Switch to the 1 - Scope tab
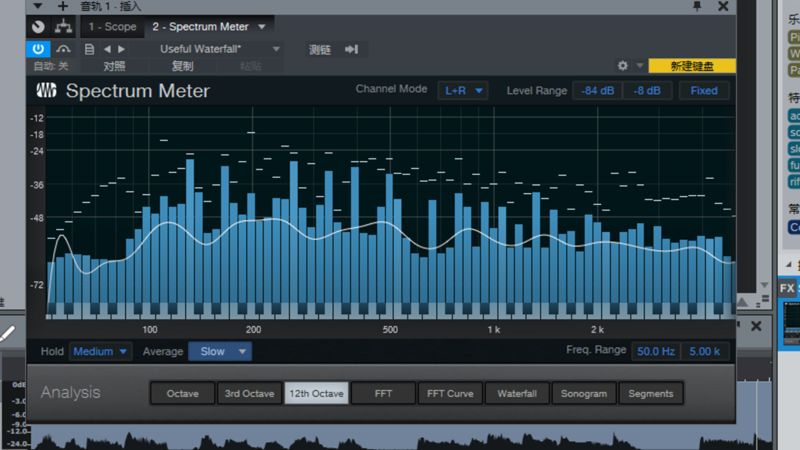 pyautogui.click(x=112, y=27)
